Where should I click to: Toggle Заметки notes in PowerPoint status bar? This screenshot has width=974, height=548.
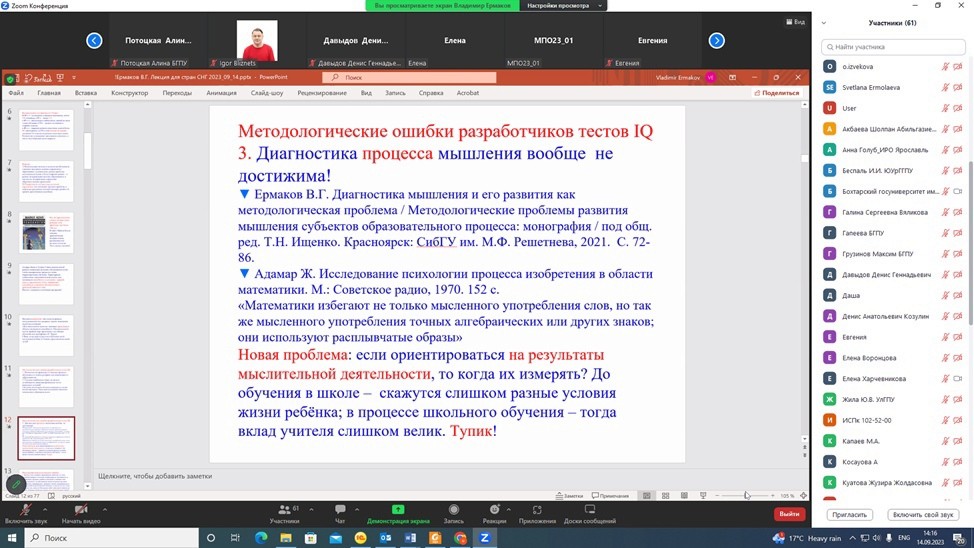tap(569, 496)
